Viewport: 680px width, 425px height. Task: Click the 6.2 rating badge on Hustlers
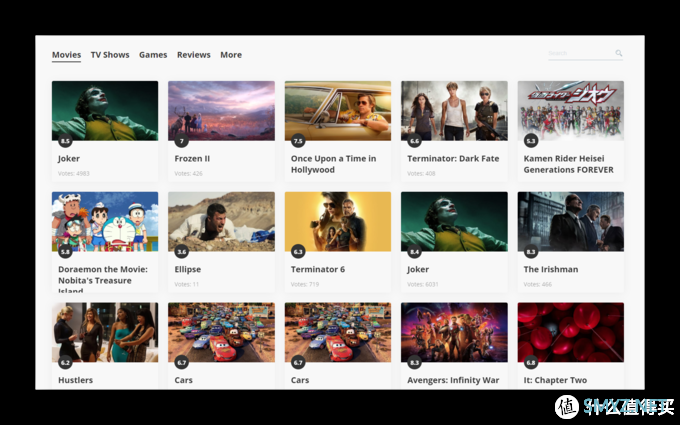coord(65,363)
